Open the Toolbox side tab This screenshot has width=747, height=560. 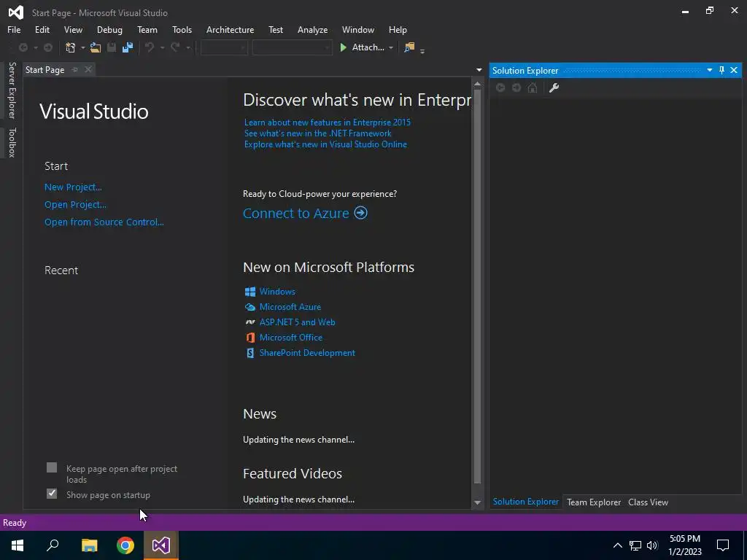click(x=12, y=142)
